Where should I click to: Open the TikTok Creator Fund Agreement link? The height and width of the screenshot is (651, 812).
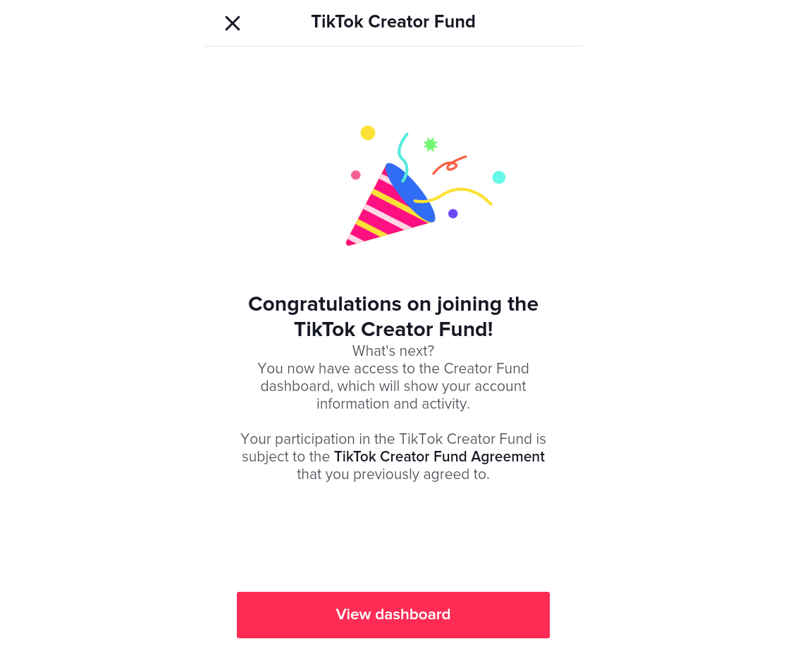point(439,457)
